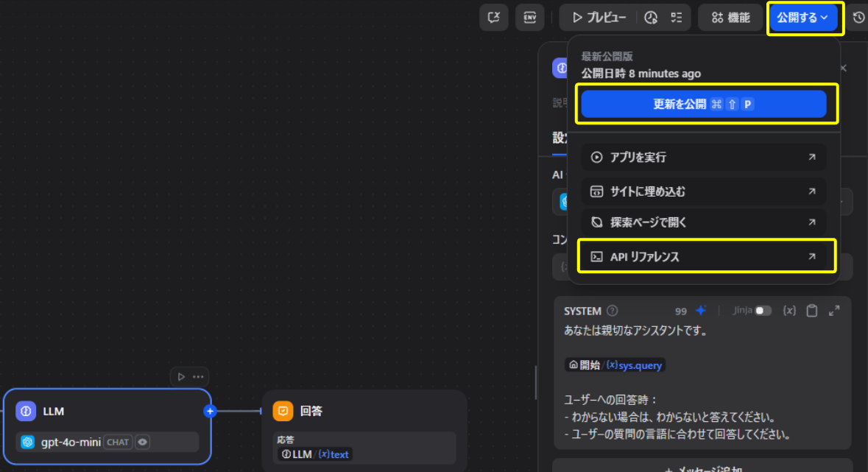Click the gpt-4o-mini model name in LLM node

(x=71, y=442)
